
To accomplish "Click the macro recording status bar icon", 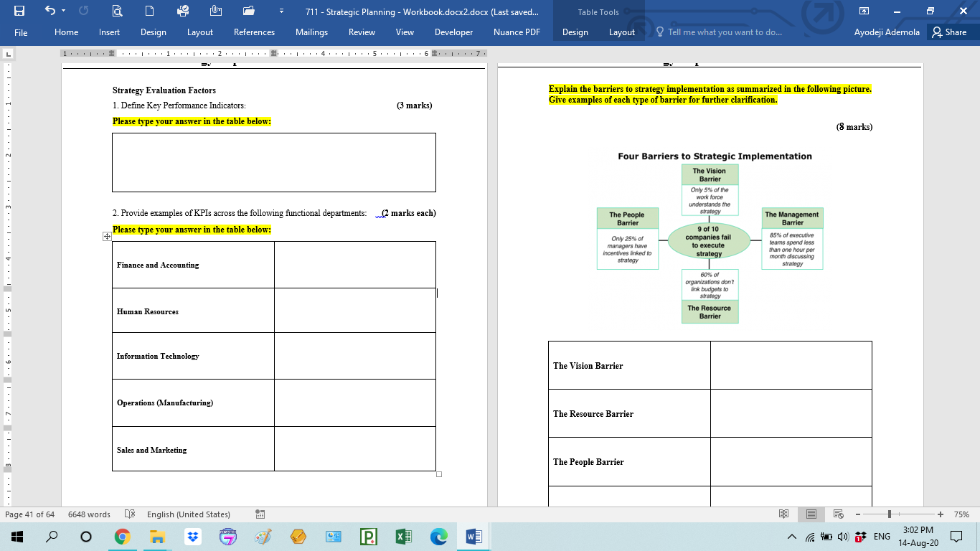I will coord(259,514).
